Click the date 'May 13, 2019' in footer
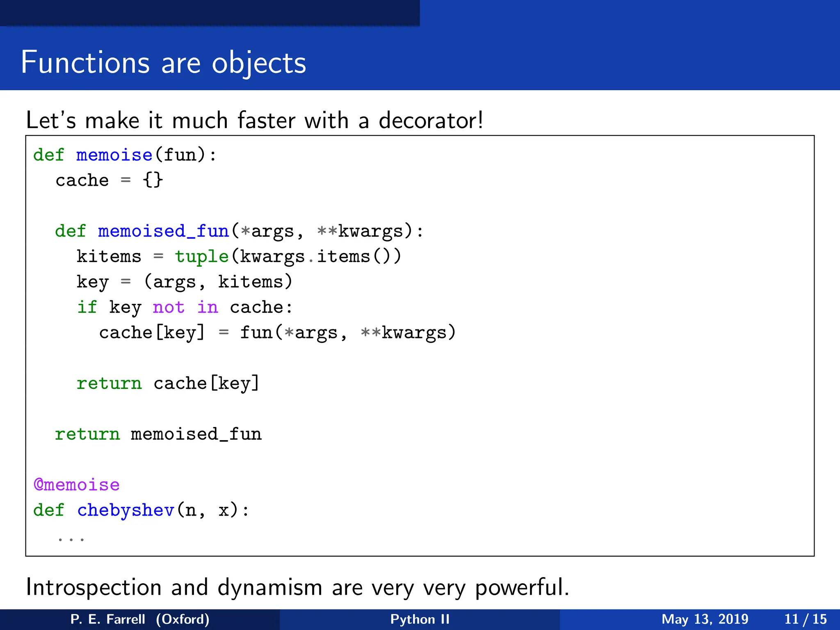 coord(705,619)
